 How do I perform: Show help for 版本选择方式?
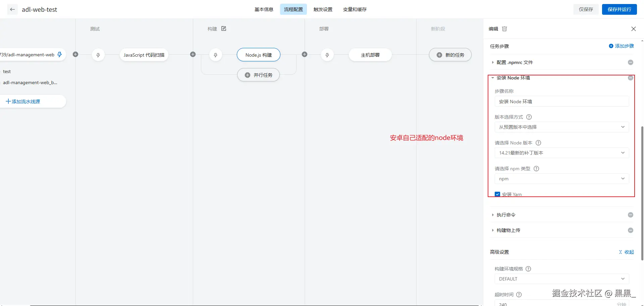[529, 117]
